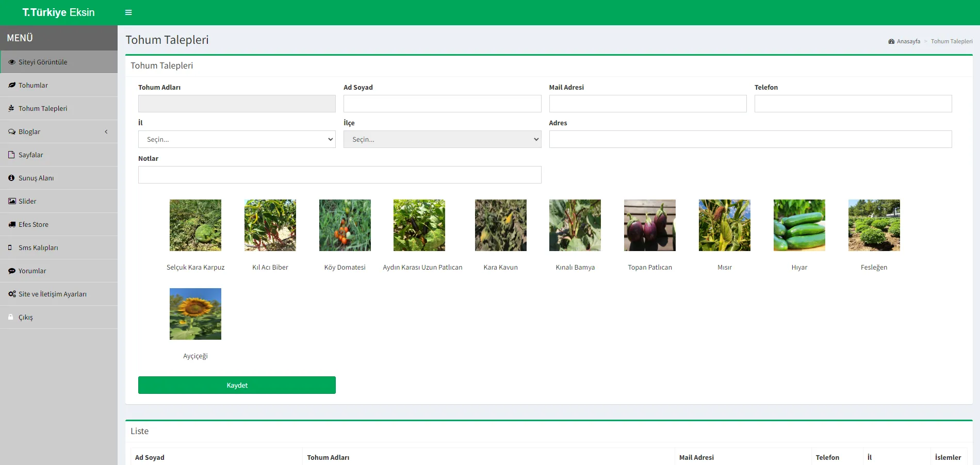This screenshot has height=465, width=980.
Task: Open Sms Kalıpları menu item
Action: (38, 247)
